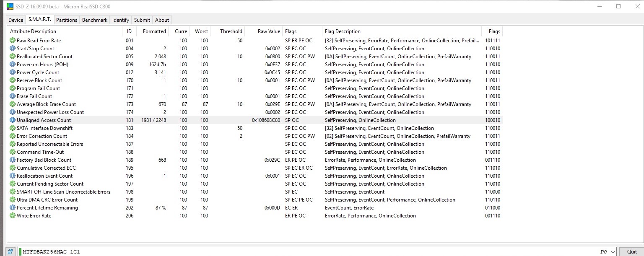This screenshot has height=256, width=644.
Task: Click info icon for Reallocation Event Count
Action: point(13,176)
